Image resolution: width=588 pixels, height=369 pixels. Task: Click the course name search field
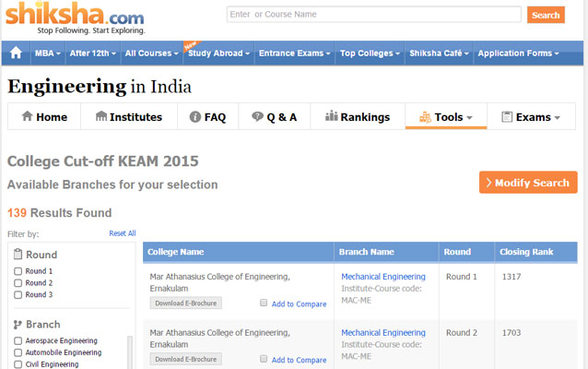coord(373,15)
